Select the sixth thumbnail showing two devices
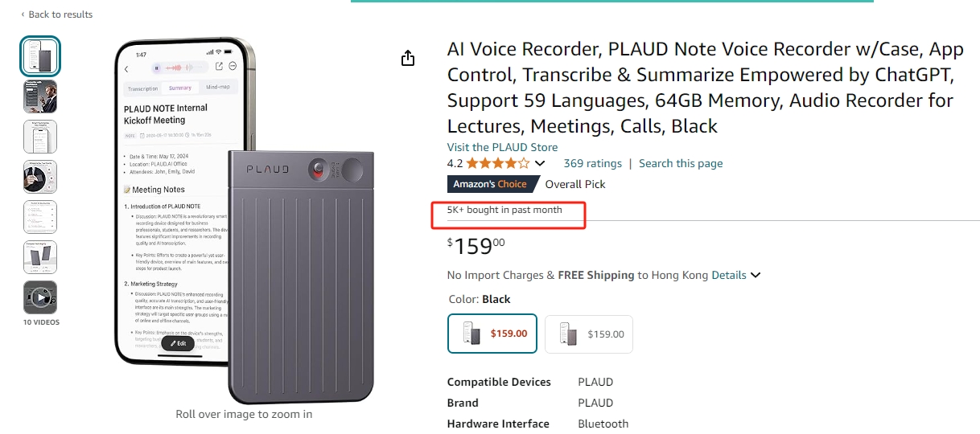Viewport: 980px width, 434px height. pos(40,257)
